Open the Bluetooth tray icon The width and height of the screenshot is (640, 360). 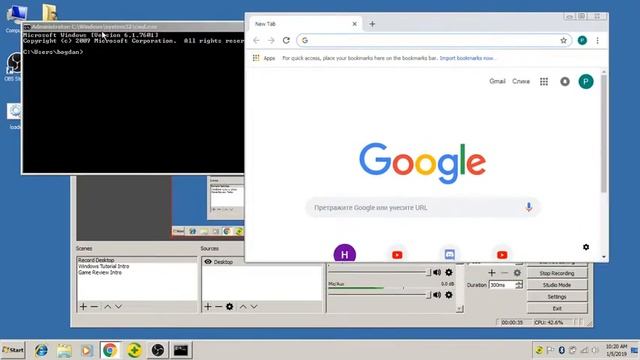(x=562, y=350)
